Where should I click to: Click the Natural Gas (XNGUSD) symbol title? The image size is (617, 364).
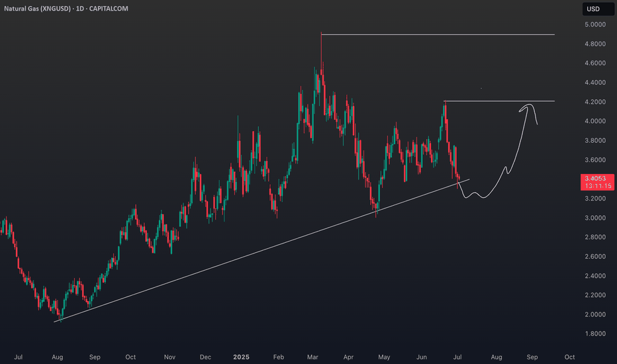(37, 8)
